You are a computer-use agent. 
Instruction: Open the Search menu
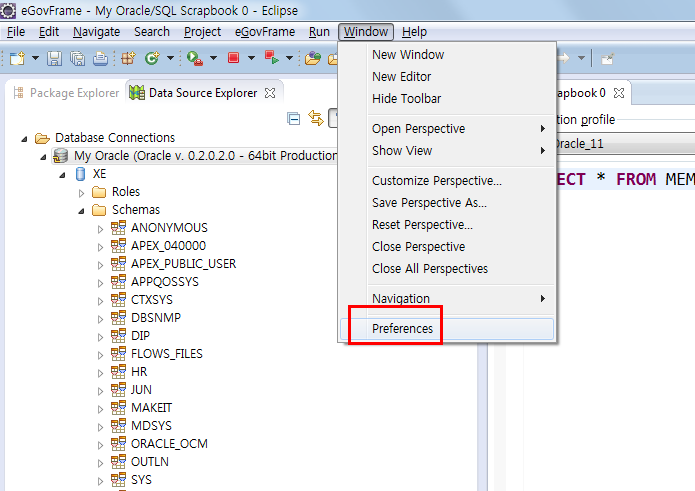tap(152, 32)
